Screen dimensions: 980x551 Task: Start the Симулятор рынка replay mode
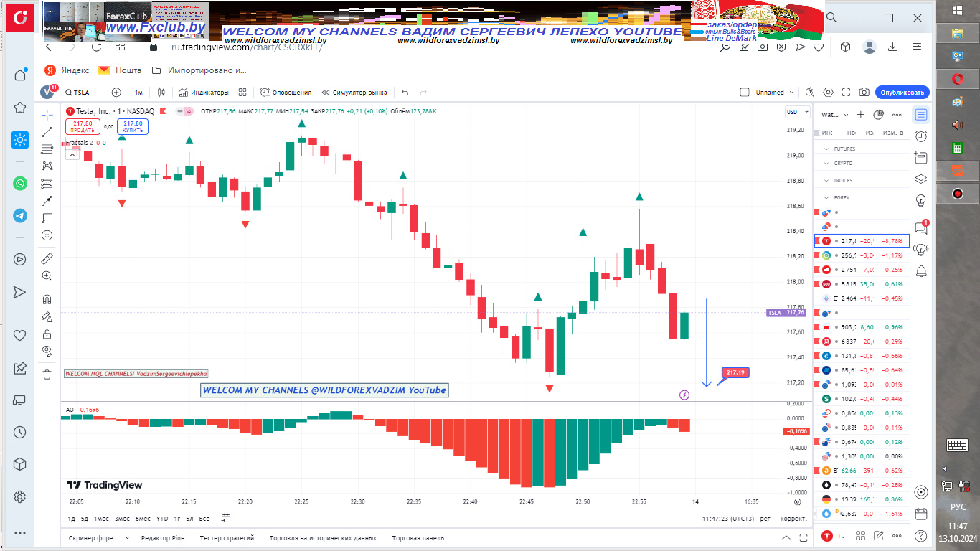pyautogui.click(x=354, y=93)
